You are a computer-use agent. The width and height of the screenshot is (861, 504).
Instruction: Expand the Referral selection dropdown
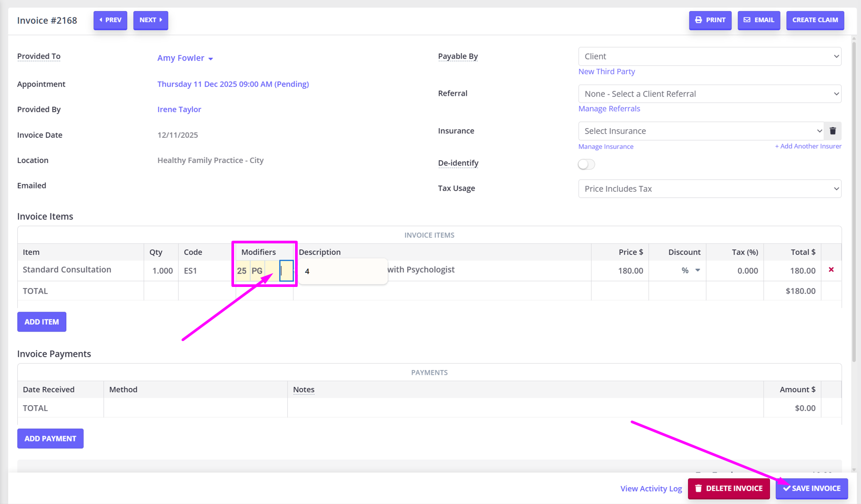tap(709, 94)
